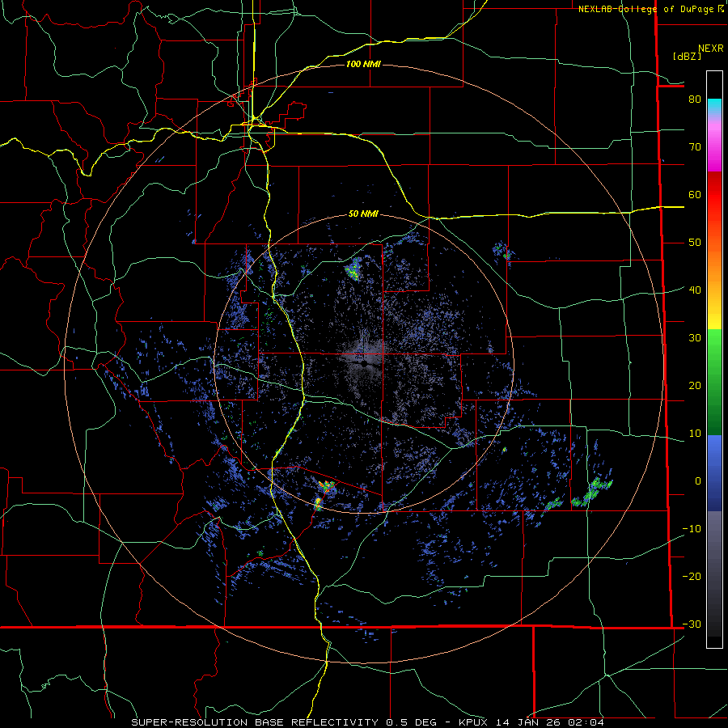This screenshot has height=728, width=728.
Task: Click the 50 dBZ scale value
Action: click(x=695, y=243)
